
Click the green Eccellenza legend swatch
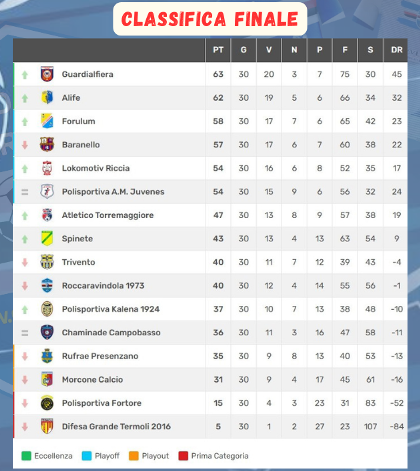click(26, 456)
